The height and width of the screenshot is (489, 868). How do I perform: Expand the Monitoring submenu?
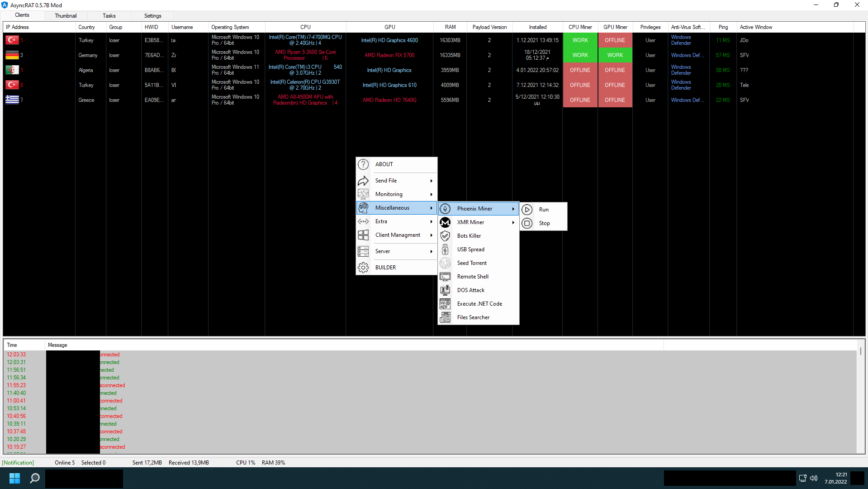pyautogui.click(x=397, y=194)
